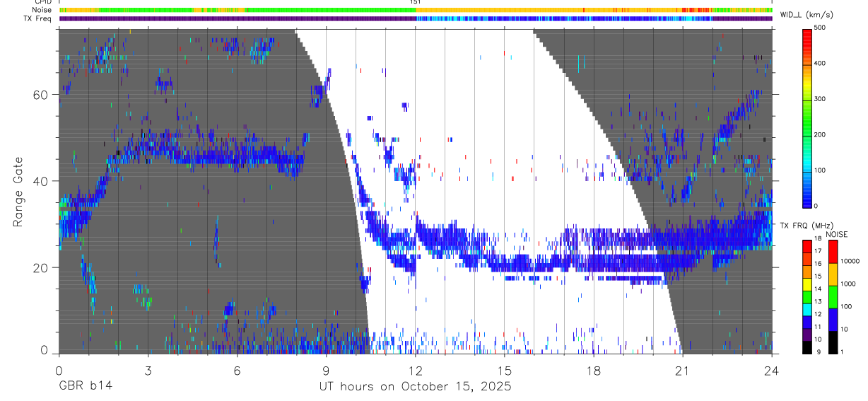The image size is (868, 401).
Task: Click the x-axis tick label '24'
Action: (x=772, y=370)
